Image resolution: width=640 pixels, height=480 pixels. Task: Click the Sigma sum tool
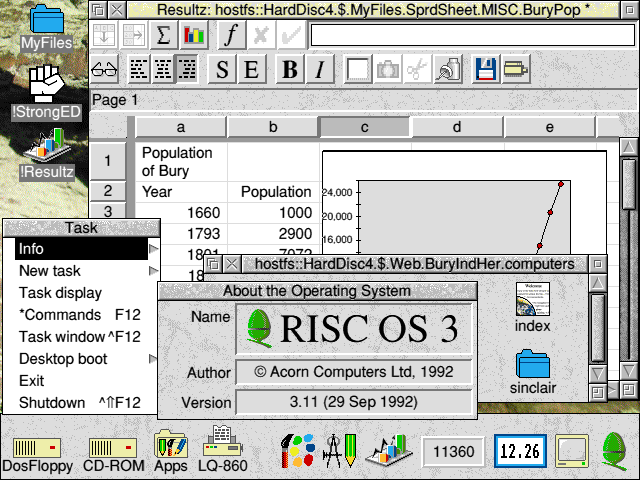pyautogui.click(x=163, y=35)
